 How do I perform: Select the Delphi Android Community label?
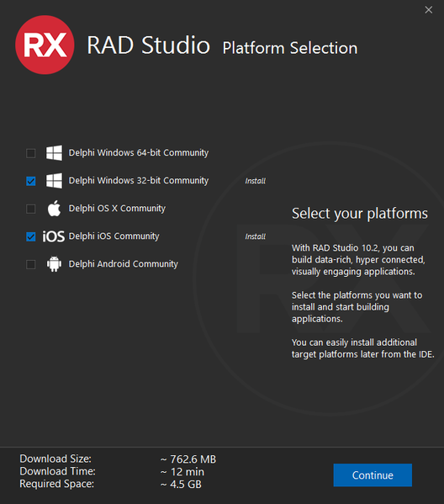[x=123, y=264]
